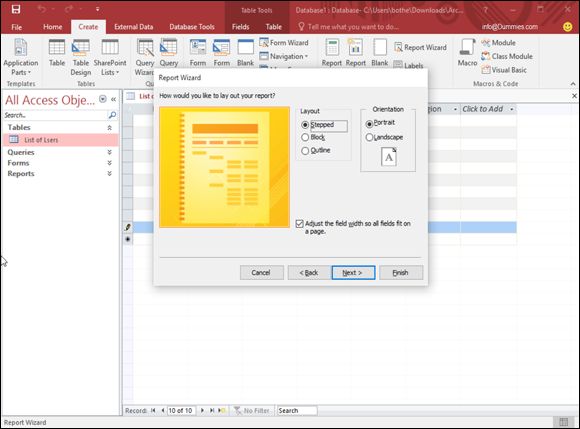Select Landscape orientation

369,138
